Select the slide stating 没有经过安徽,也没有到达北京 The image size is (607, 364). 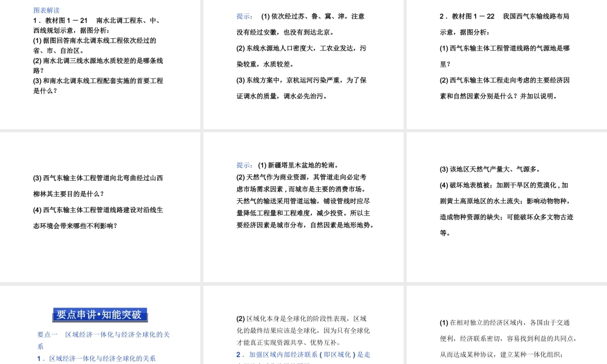[303, 64]
